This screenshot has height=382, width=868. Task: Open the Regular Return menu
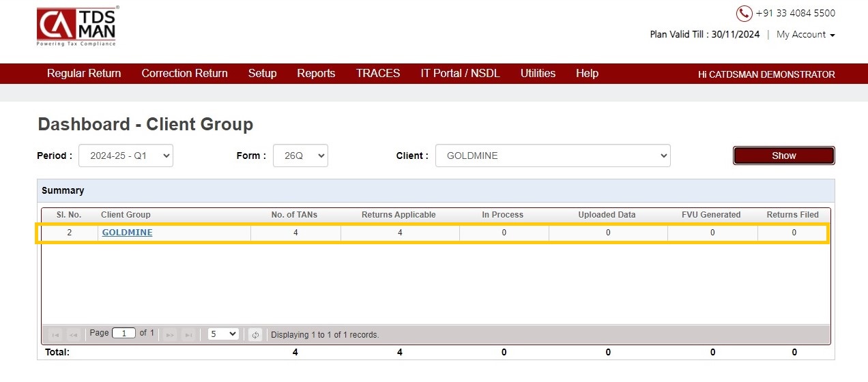(84, 74)
